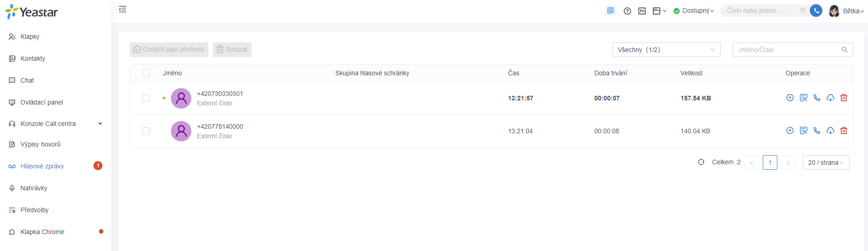Refresh the voicemail list
The width and height of the screenshot is (868, 251).
coord(701,162)
